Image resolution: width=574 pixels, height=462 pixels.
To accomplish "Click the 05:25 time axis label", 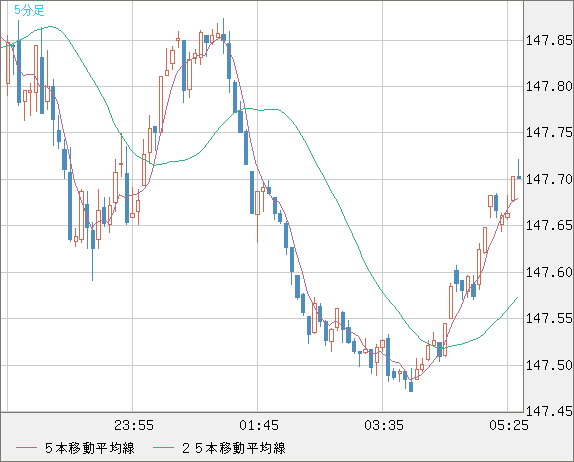I will 509,425.
